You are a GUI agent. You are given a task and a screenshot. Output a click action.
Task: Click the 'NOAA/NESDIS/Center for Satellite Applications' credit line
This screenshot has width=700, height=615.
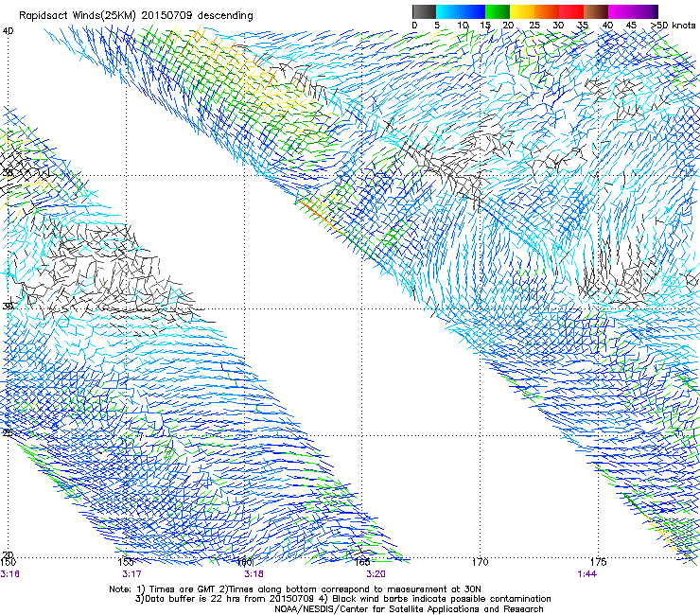pyautogui.click(x=409, y=609)
